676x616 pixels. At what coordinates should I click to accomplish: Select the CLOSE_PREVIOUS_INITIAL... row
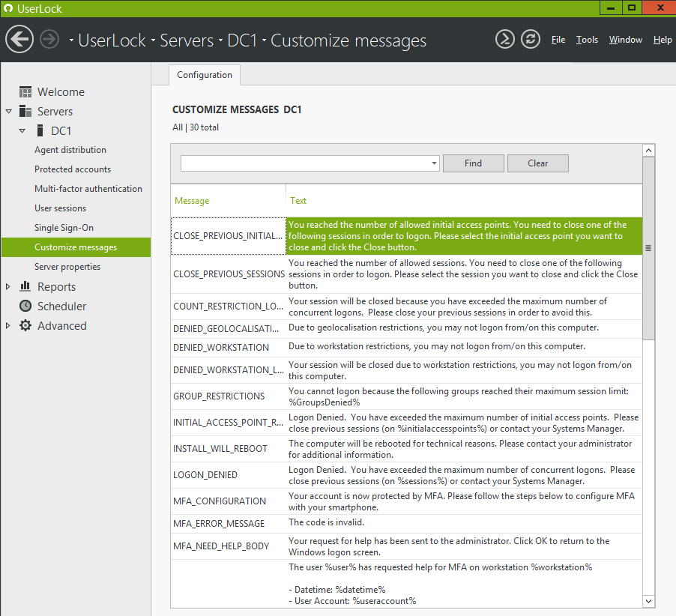(406, 236)
